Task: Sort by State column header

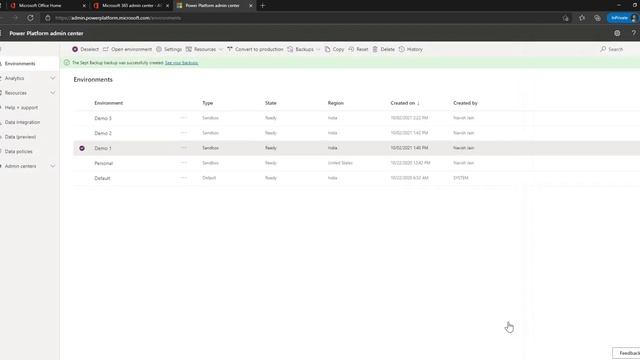Action: (271, 103)
